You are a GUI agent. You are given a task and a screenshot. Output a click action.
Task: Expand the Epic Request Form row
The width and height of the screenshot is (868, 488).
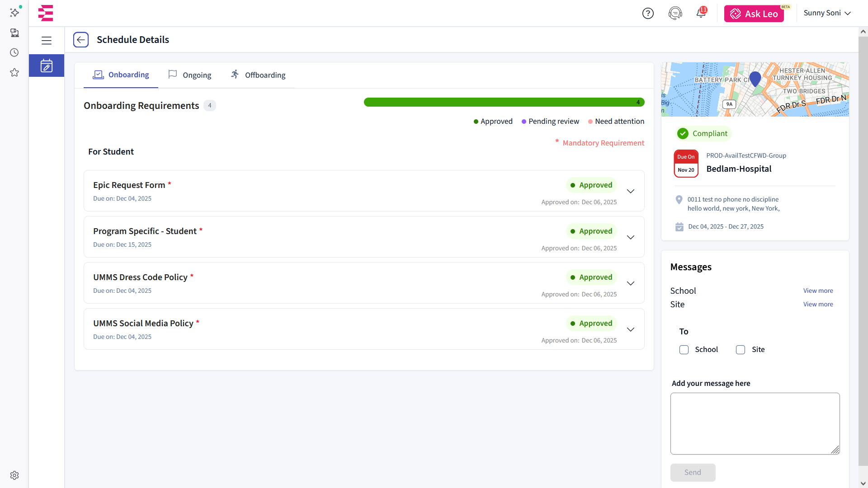(x=631, y=191)
